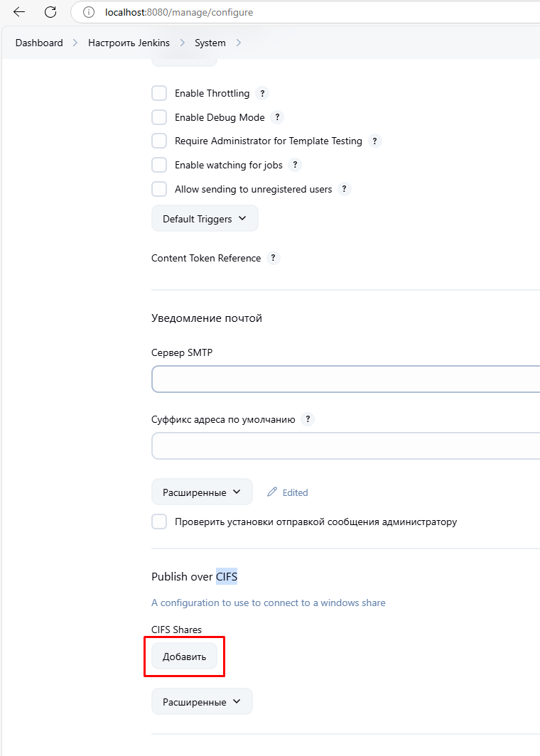540x756 pixels.
Task: Go to Dashboard breadcrumb
Action: [x=39, y=43]
